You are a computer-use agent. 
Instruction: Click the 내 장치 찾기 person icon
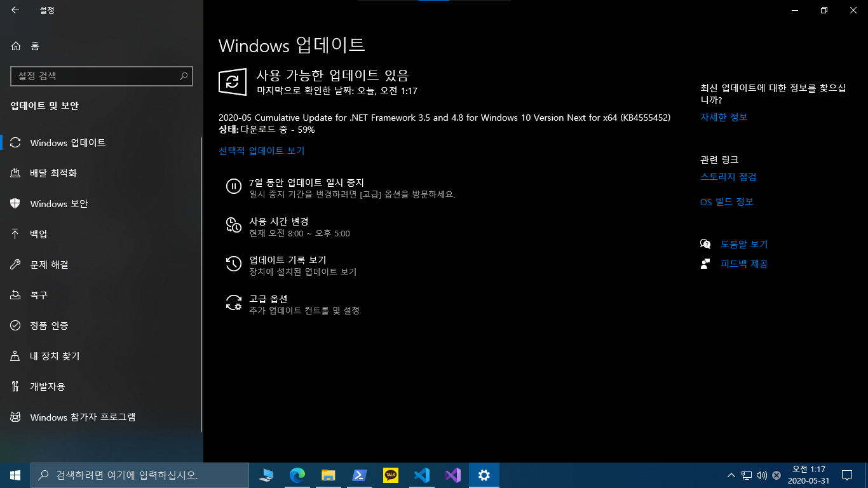pos(16,356)
